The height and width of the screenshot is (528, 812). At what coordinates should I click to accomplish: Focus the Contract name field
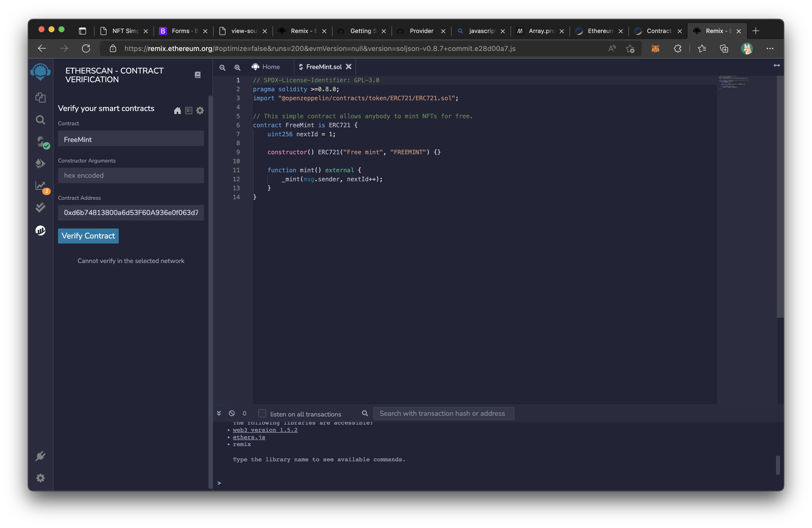pos(131,139)
